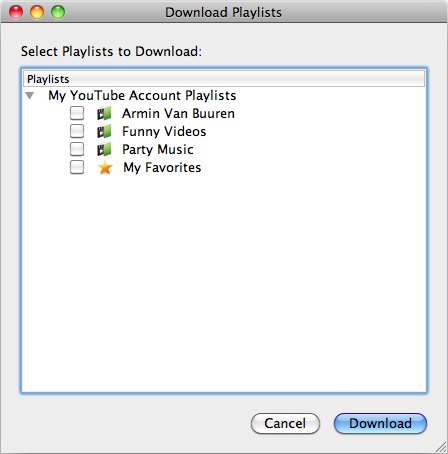Click the Armin Van Buuren playlist icon
448x454 pixels.
(104, 113)
